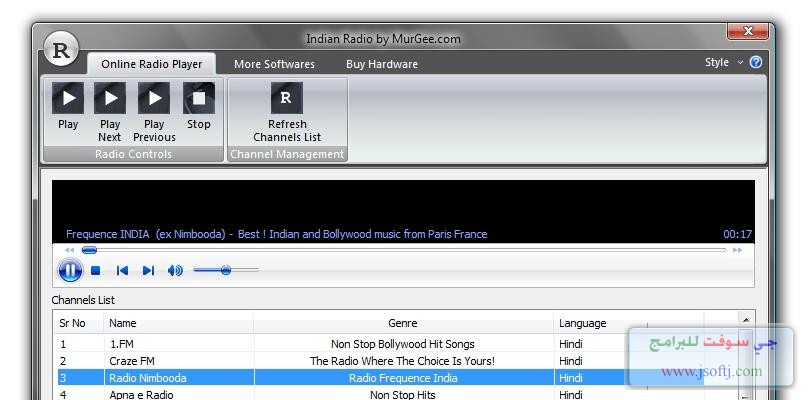Click the elapsed time 00:17
This screenshot has height=400, width=808.
737,234
